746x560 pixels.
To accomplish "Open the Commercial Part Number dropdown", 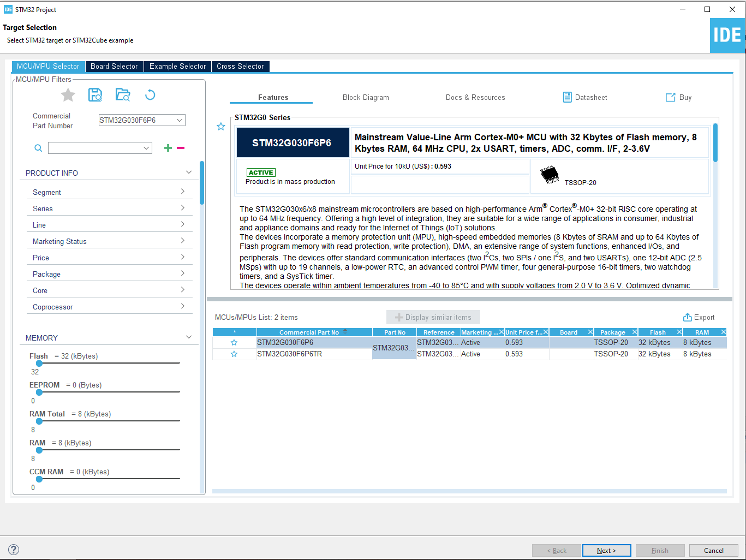I will 180,120.
